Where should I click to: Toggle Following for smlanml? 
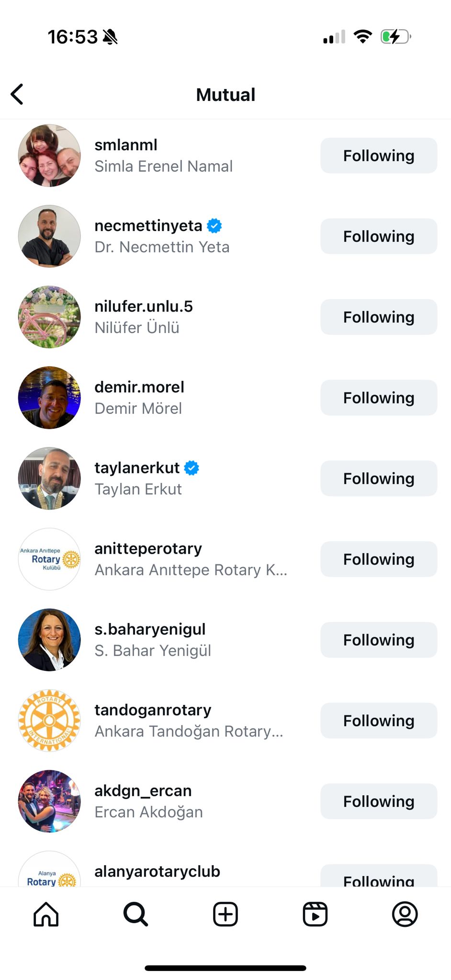(378, 156)
